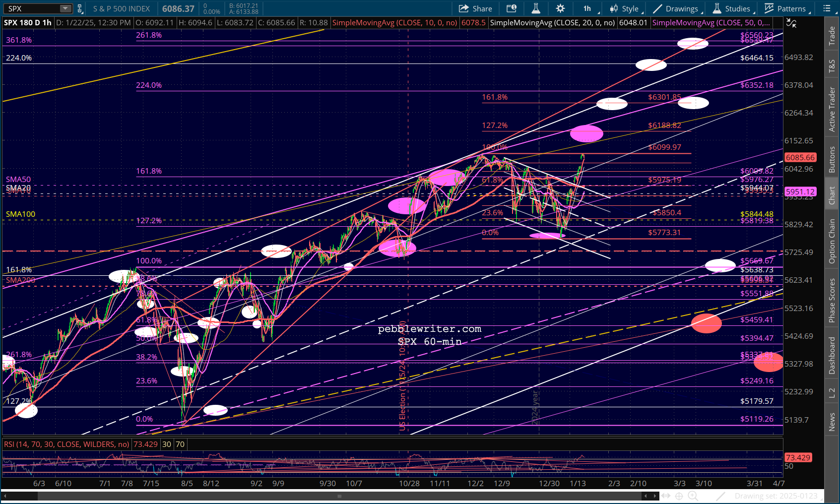Click the 6086.37 last price in header

click(x=178, y=8)
